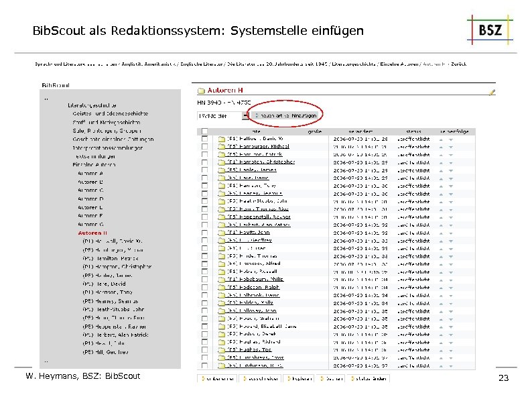Tick the checkbox for Hobsbaum, Philip
This screenshot has width=532, height=399.
click(x=204, y=280)
